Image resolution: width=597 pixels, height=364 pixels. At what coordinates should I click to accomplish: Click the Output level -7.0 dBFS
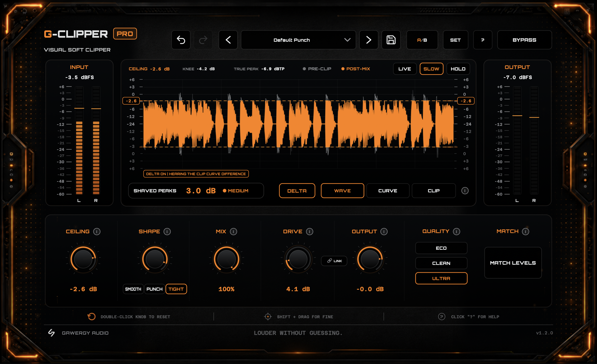point(518,77)
